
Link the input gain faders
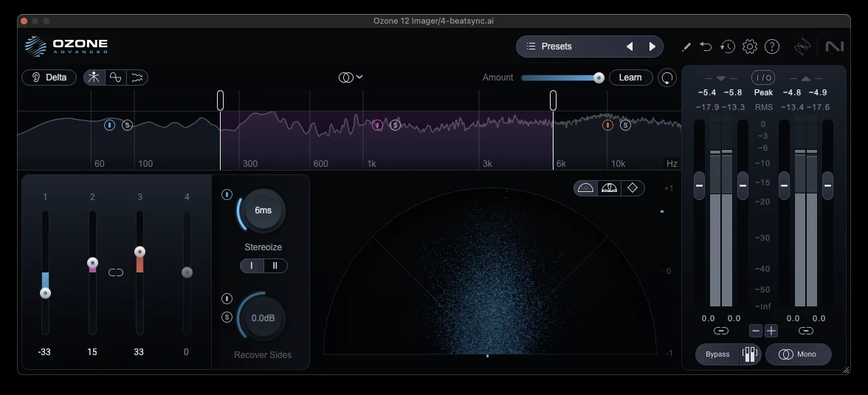click(x=720, y=331)
